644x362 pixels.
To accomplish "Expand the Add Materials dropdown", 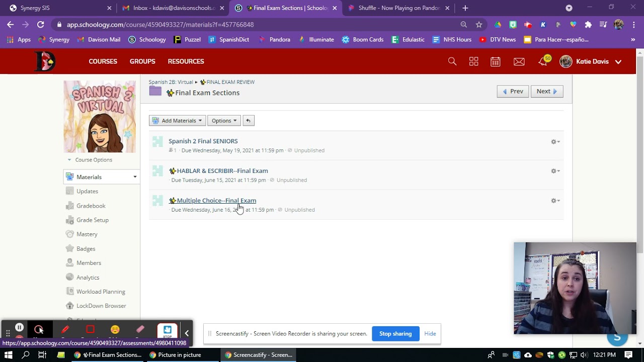I will pyautogui.click(x=177, y=121).
